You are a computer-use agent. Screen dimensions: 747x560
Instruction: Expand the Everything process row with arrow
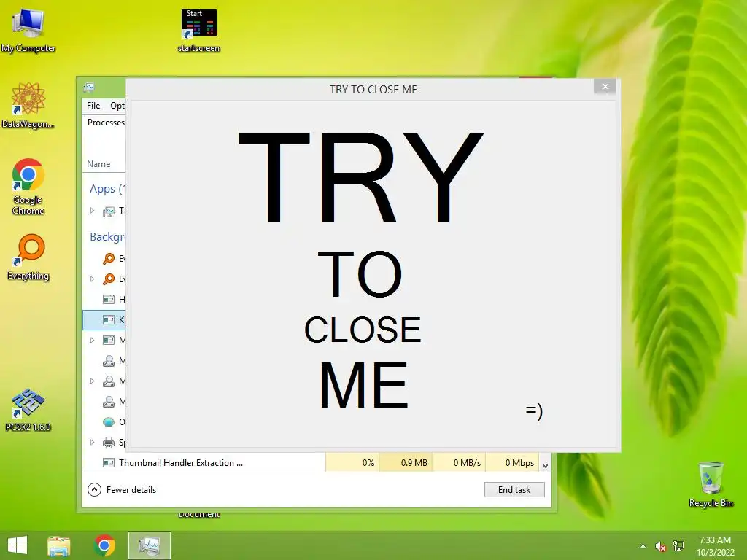click(93, 279)
